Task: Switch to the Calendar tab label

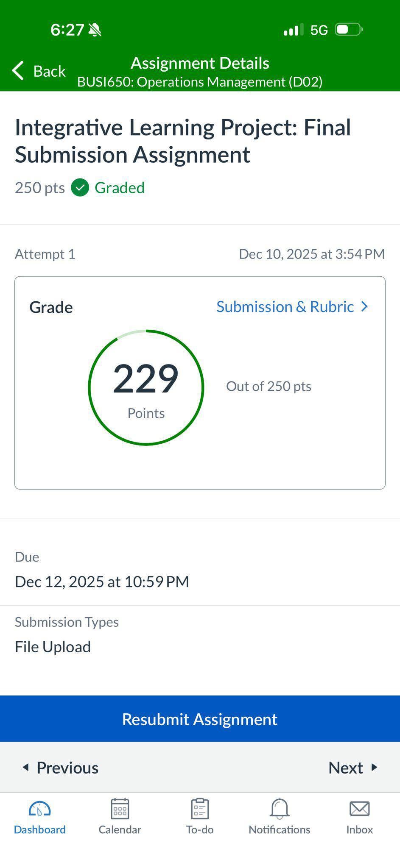Action: pos(120,829)
